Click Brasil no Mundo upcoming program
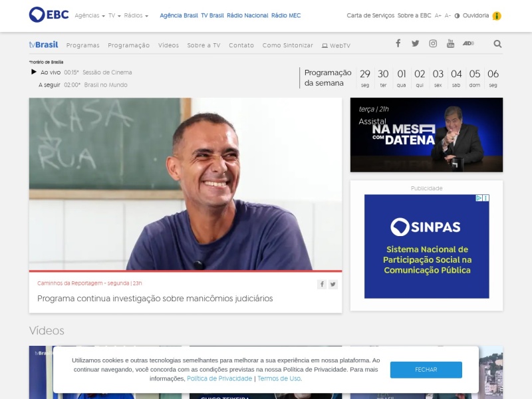 pos(106,85)
